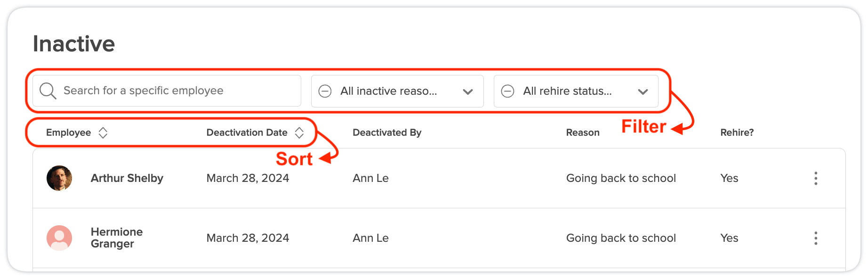Sort by the Deactivation Date column header
868x279 pixels.
pos(247,133)
